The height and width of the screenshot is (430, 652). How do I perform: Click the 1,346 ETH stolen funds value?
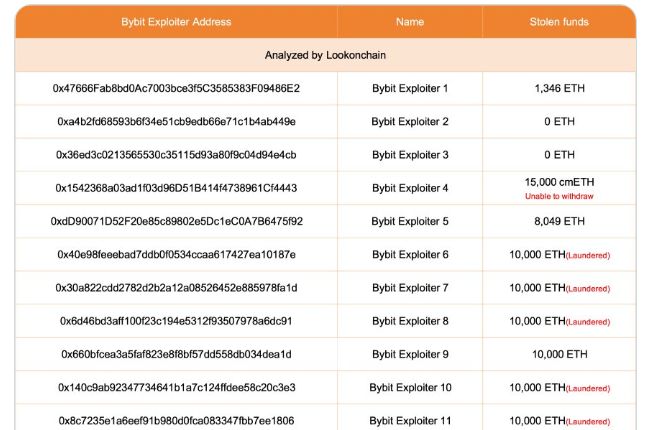pos(559,88)
